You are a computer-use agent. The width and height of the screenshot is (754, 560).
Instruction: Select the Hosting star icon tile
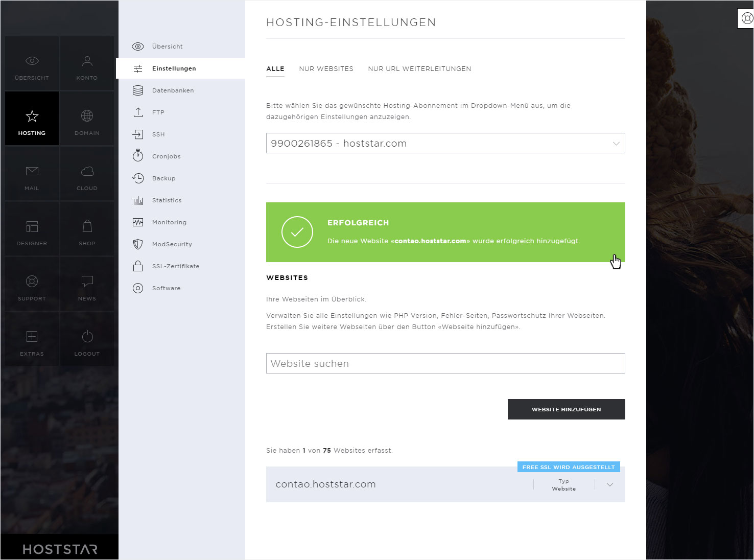point(32,119)
